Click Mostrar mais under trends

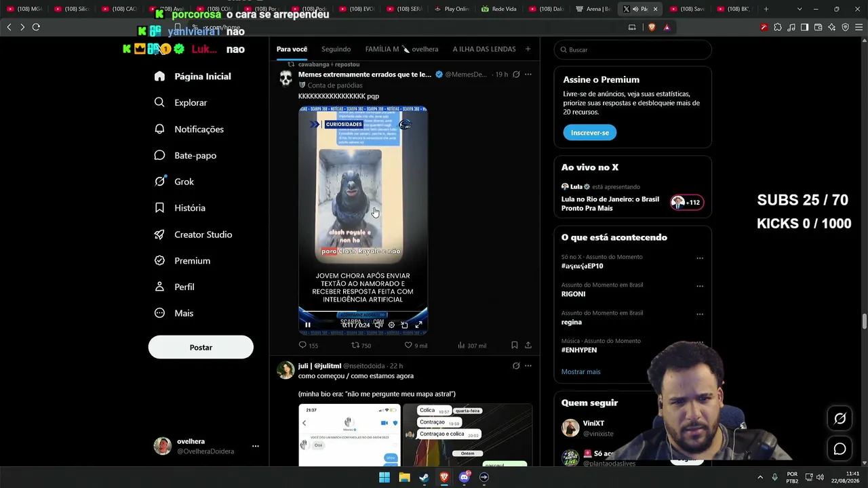tap(580, 371)
